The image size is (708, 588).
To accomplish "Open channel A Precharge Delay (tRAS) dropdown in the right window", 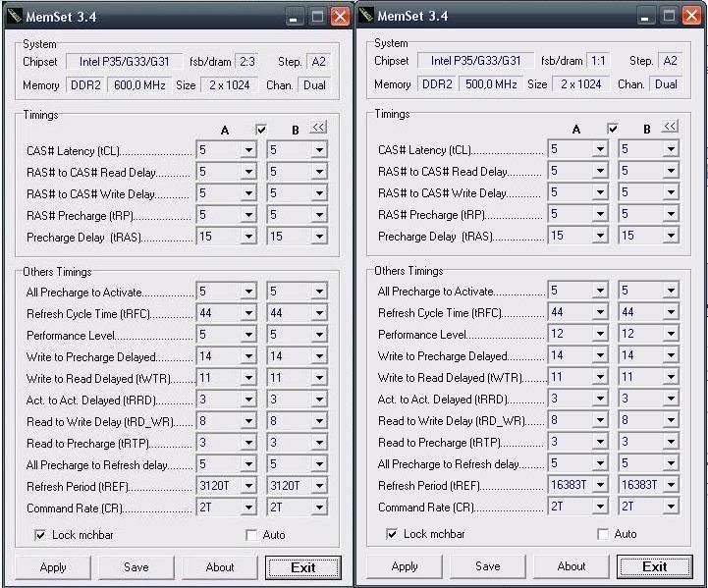I will (600, 237).
